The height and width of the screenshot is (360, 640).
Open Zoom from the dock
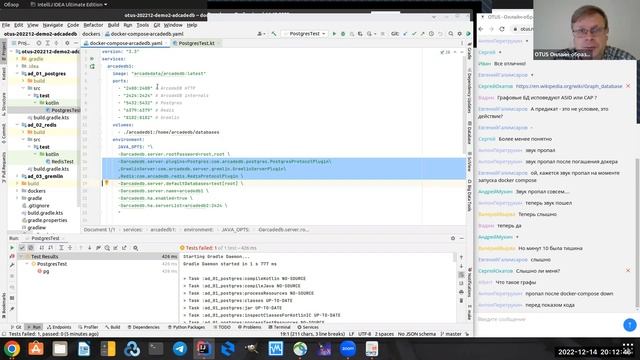348,349
